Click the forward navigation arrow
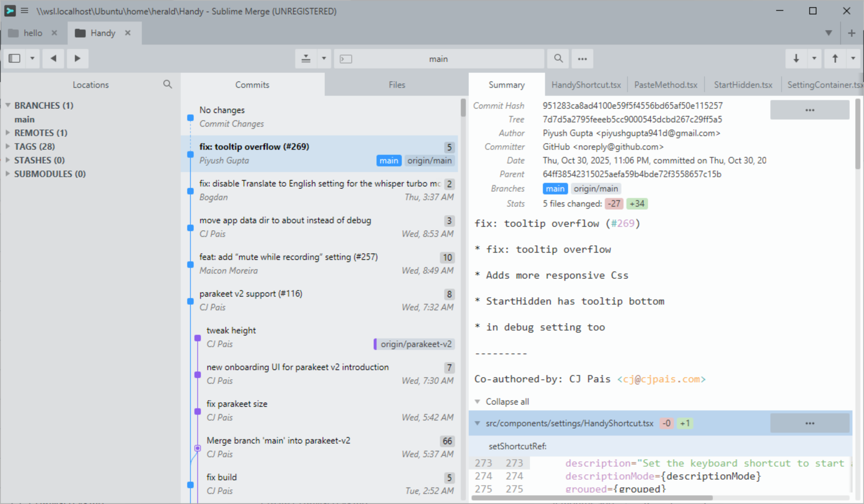Image resolution: width=864 pixels, height=504 pixels. pos(77,58)
